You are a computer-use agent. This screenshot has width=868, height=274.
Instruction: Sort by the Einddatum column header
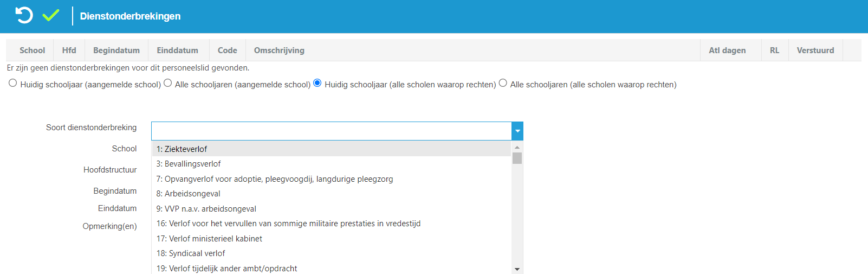[x=178, y=50]
